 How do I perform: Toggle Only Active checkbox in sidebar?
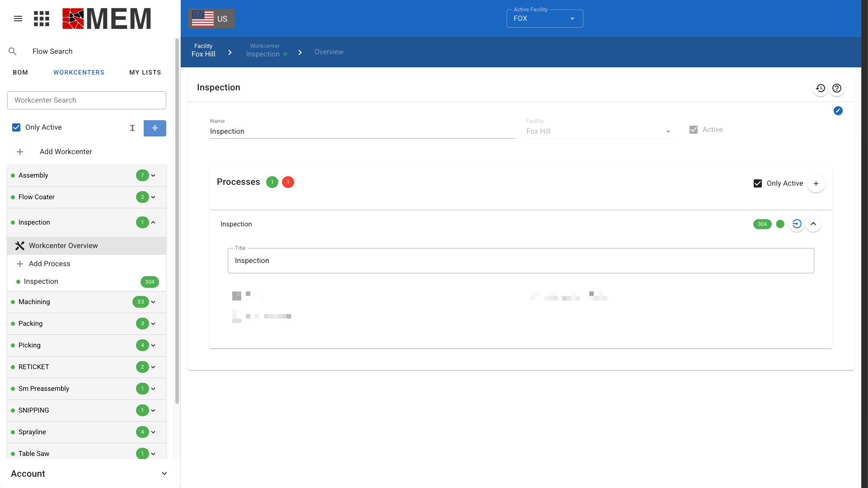(x=16, y=127)
